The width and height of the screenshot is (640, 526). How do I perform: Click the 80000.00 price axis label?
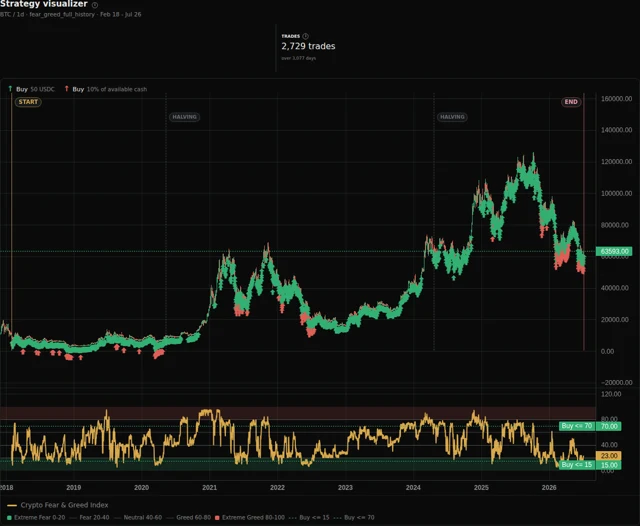click(615, 225)
